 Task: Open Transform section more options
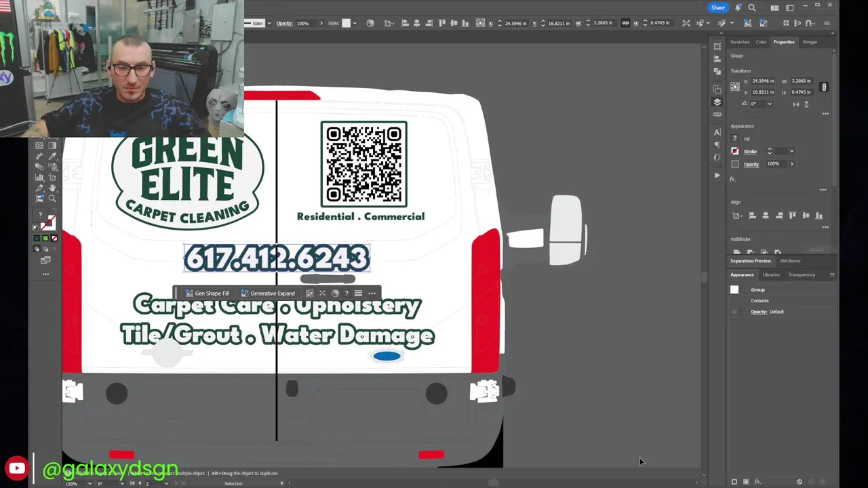(x=825, y=114)
